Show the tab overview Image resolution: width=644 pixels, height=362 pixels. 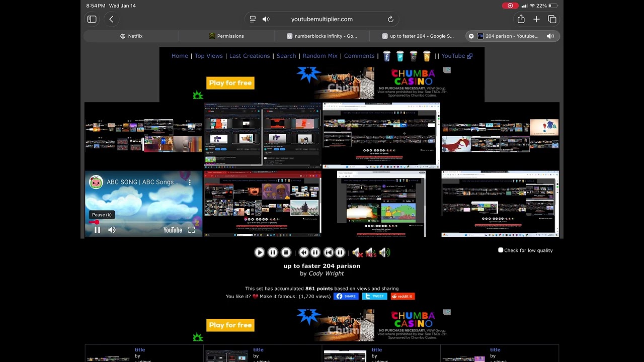[552, 19]
